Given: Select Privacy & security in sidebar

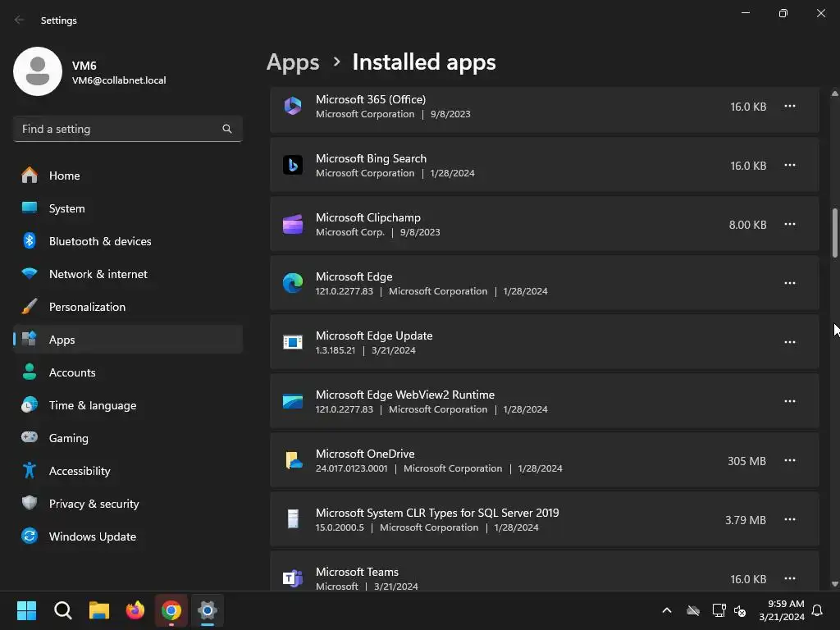Looking at the screenshot, I should [94, 504].
